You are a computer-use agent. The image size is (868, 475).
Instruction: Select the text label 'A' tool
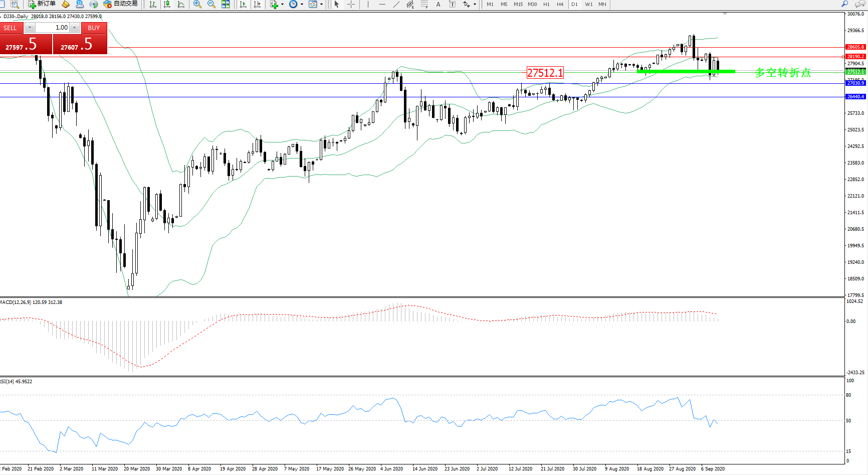click(438, 4)
